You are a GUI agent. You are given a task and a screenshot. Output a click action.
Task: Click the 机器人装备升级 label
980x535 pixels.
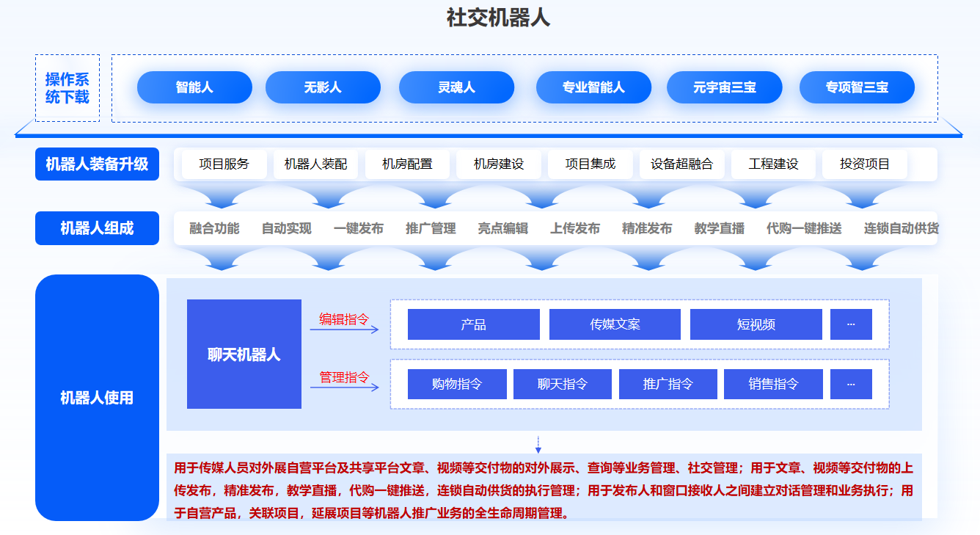click(x=97, y=164)
